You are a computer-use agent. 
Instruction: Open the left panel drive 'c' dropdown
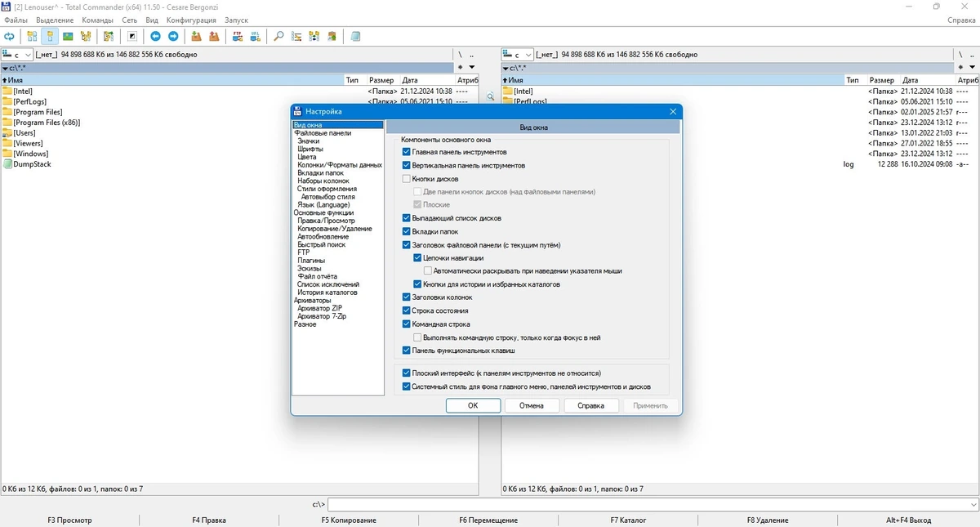point(17,55)
